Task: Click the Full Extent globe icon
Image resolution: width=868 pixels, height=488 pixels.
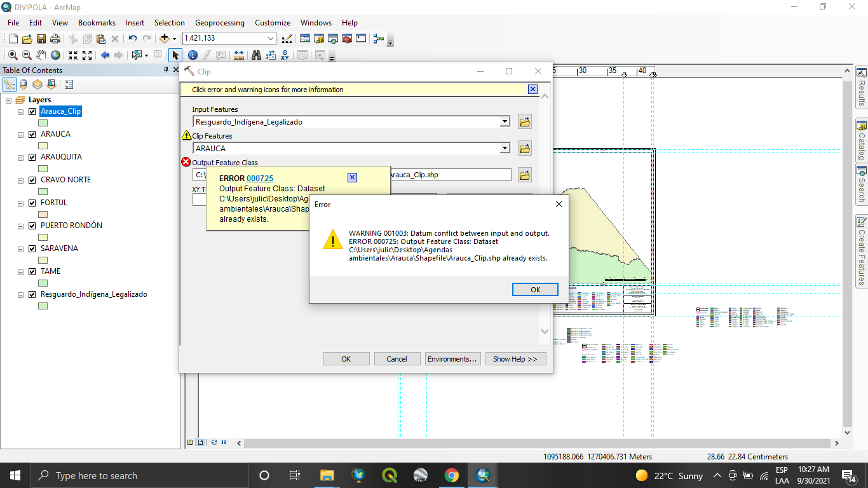Action: [x=56, y=55]
